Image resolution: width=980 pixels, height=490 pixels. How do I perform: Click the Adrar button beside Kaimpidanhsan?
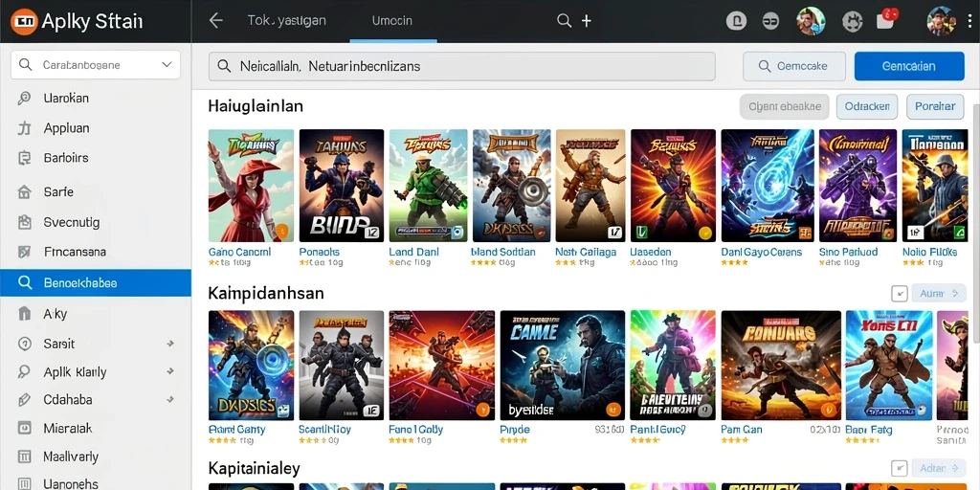[939, 293]
